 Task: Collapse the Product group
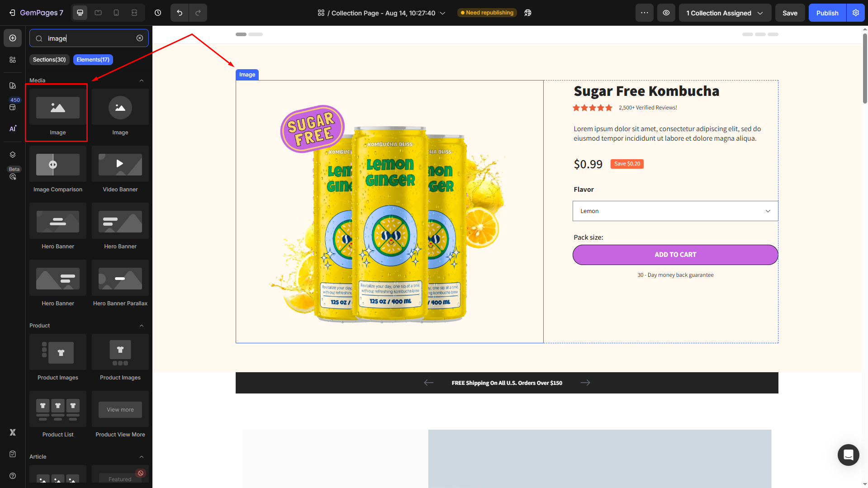tap(142, 326)
